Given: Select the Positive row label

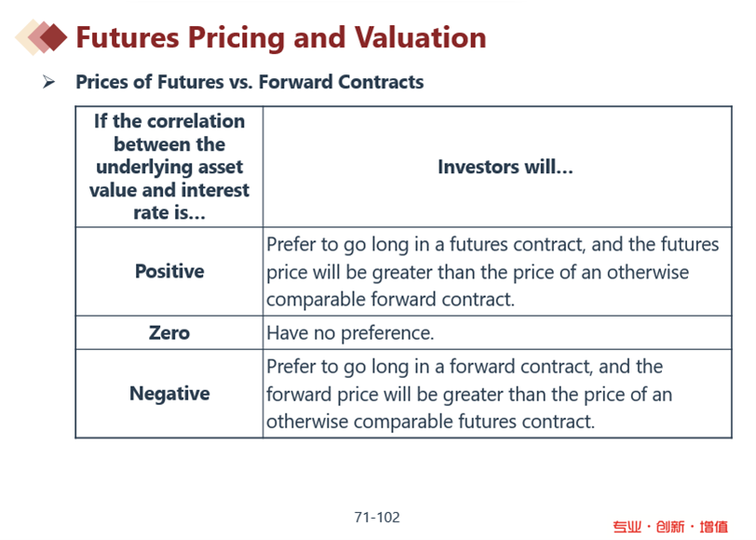Looking at the screenshot, I should pos(169,272).
